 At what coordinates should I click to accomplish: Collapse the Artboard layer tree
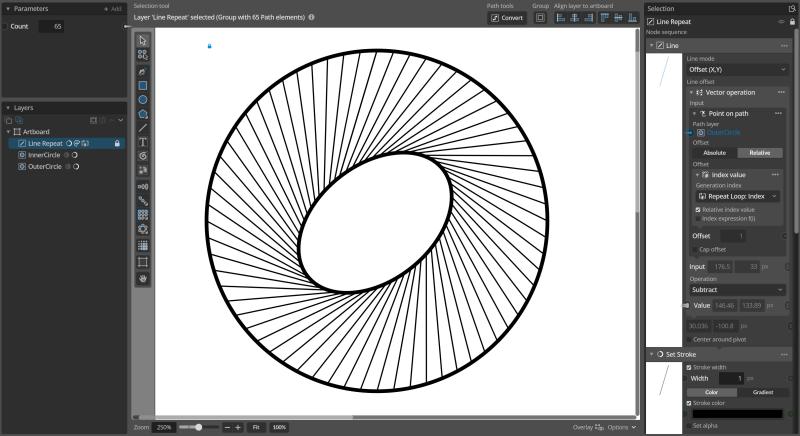[x=9, y=131]
